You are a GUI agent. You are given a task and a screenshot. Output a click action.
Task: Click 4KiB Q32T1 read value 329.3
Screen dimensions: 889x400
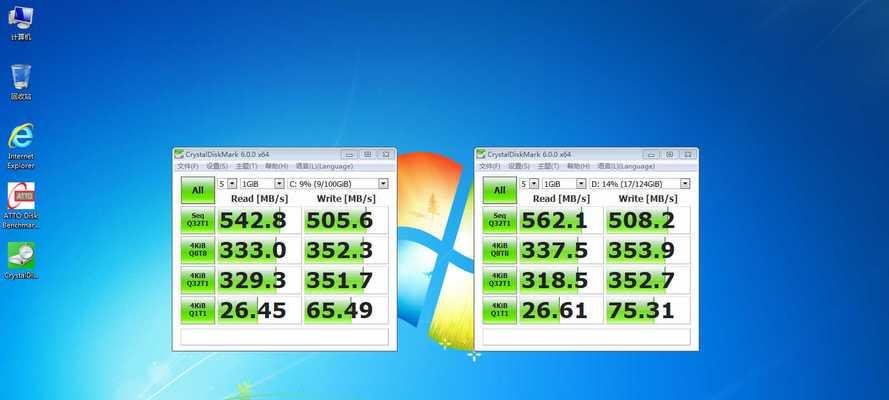(259, 280)
